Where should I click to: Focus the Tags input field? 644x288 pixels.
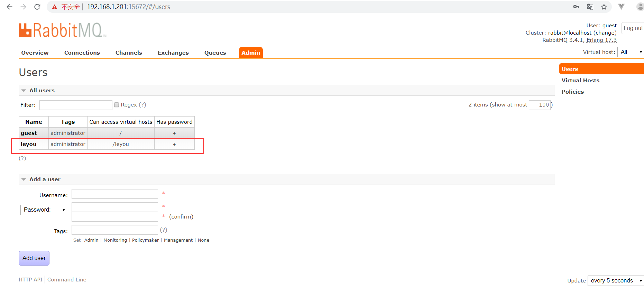(x=115, y=230)
